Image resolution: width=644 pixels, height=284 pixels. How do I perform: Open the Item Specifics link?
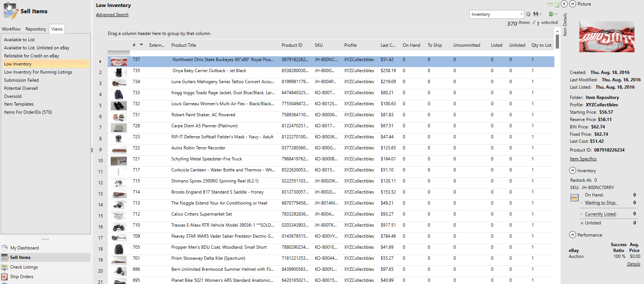click(x=583, y=159)
